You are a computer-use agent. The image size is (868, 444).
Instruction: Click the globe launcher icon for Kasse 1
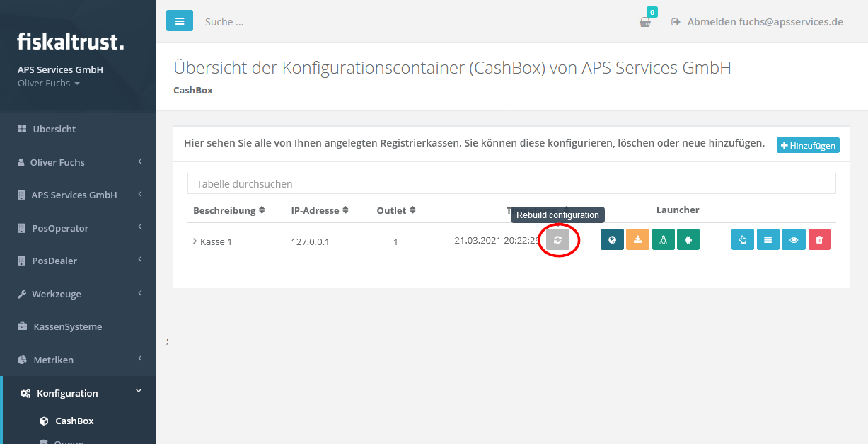pyautogui.click(x=612, y=240)
